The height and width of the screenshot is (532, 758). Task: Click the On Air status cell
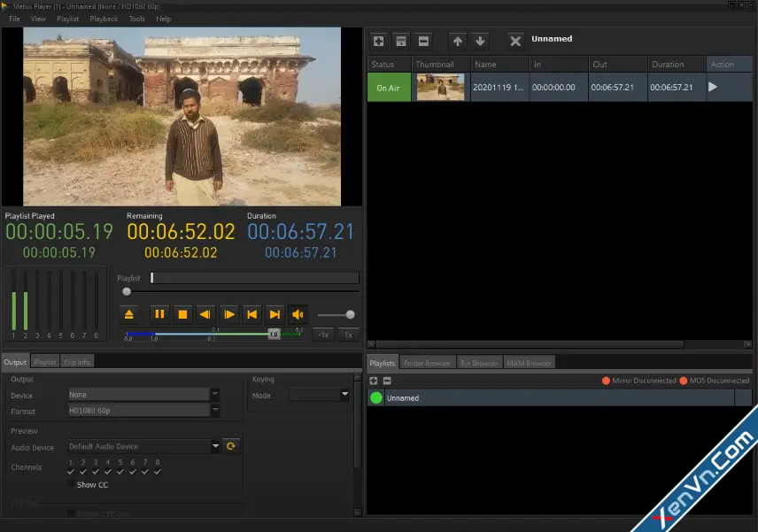click(389, 87)
